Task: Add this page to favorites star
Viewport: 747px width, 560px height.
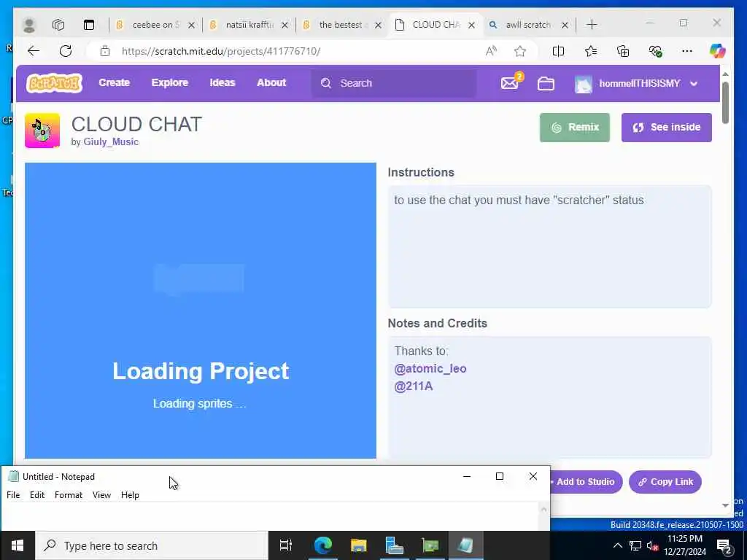Action: [x=520, y=51]
